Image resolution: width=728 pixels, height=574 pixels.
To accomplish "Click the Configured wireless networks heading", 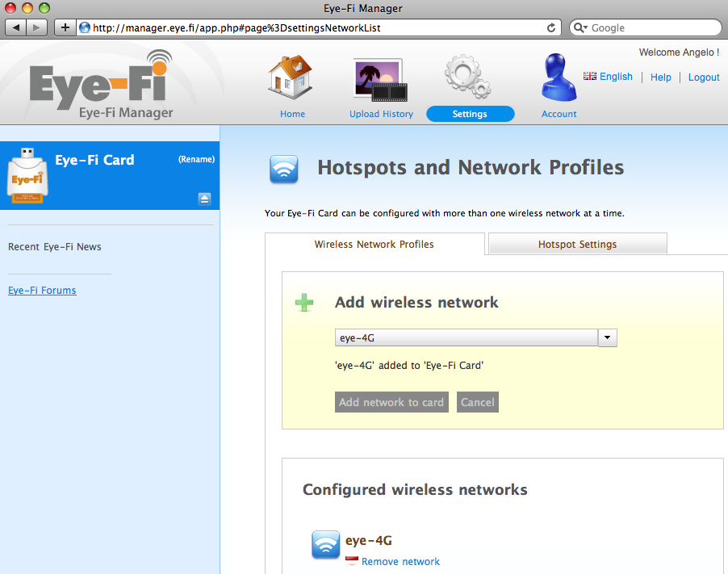I will click(415, 489).
